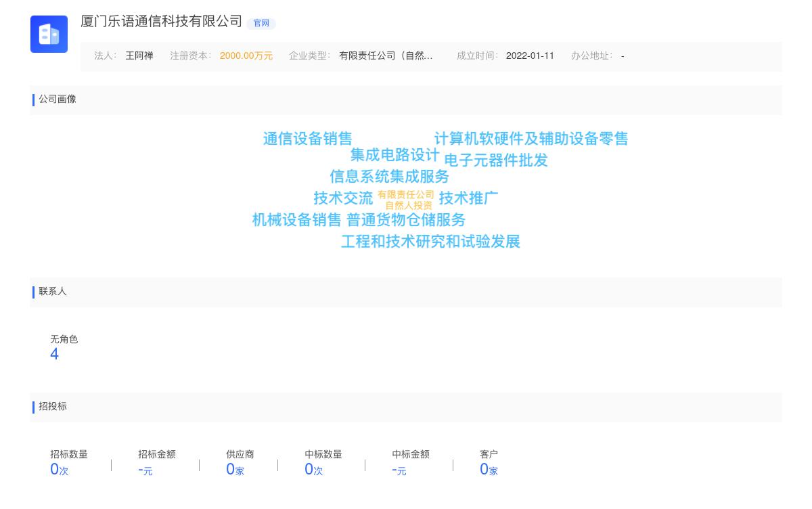Image resolution: width=812 pixels, height=509 pixels.
Task: Click the 中标金额 label
Action: pos(411,455)
